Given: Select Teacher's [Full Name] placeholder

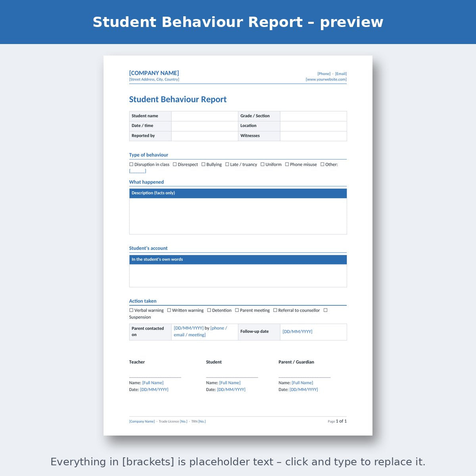Looking at the screenshot, I should [153, 383].
